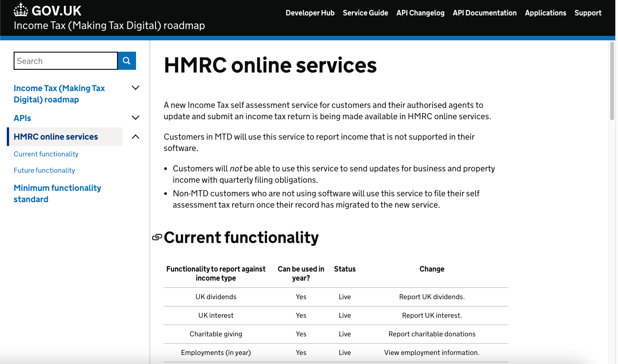Screen dimensions: 618x364
Task: Click the magnifier search button
Action: click(x=127, y=61)
